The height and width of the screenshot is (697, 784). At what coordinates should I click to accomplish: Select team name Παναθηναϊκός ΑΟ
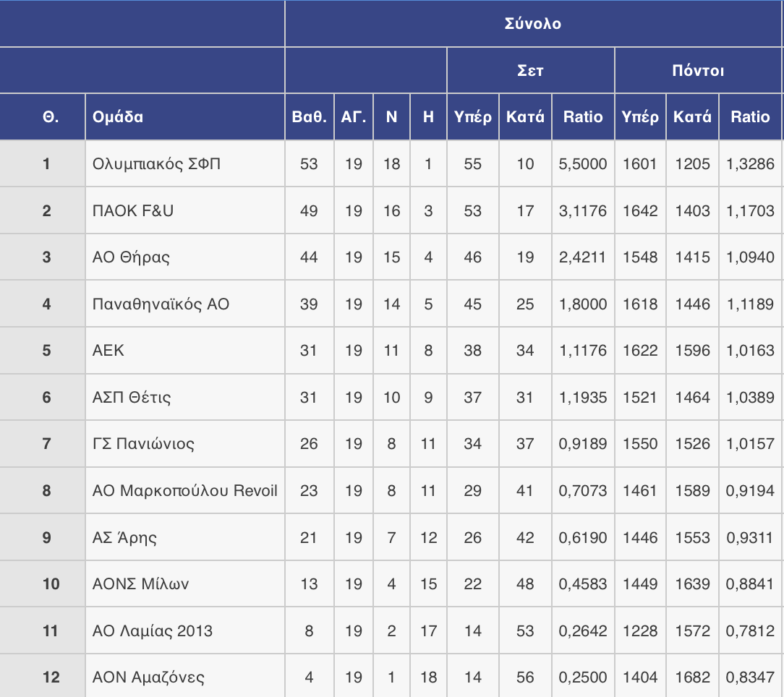(161, 304)
